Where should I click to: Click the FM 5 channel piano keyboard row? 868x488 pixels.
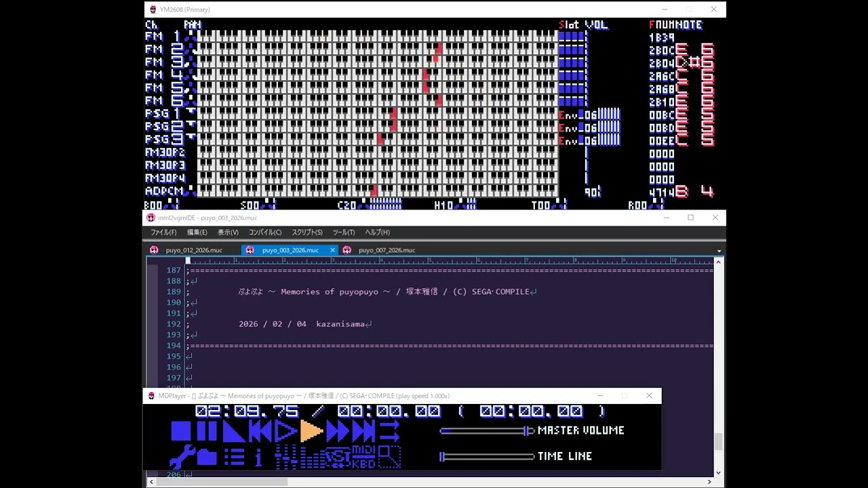[x=377, y=88]
